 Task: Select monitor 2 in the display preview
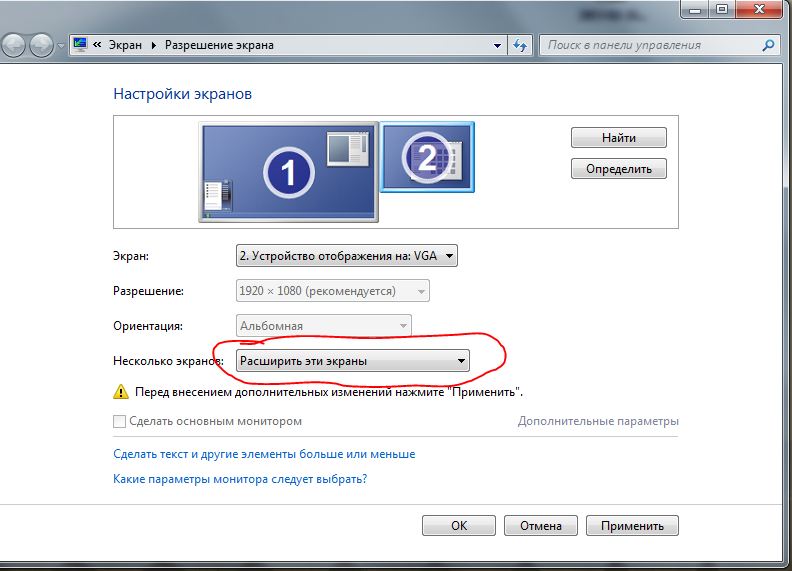click(427, 156)
